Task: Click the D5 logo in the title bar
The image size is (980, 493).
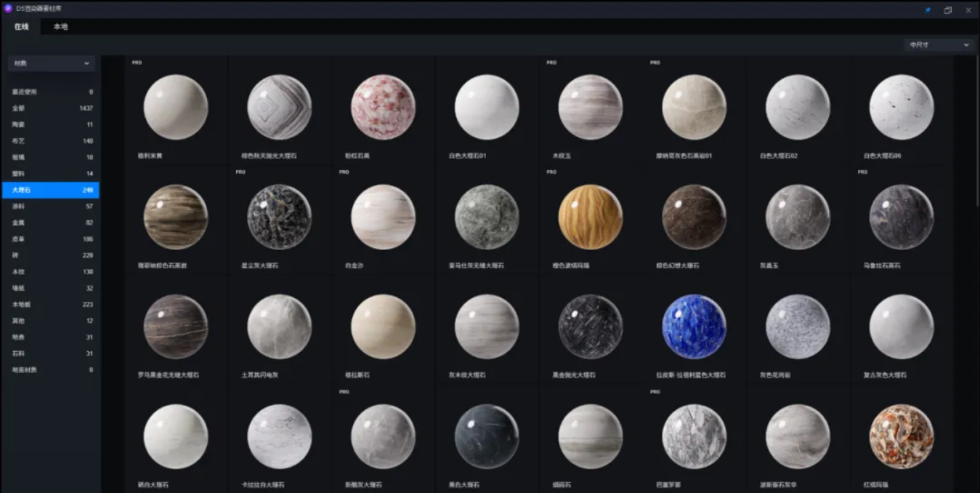Action: tap(8, 9)
